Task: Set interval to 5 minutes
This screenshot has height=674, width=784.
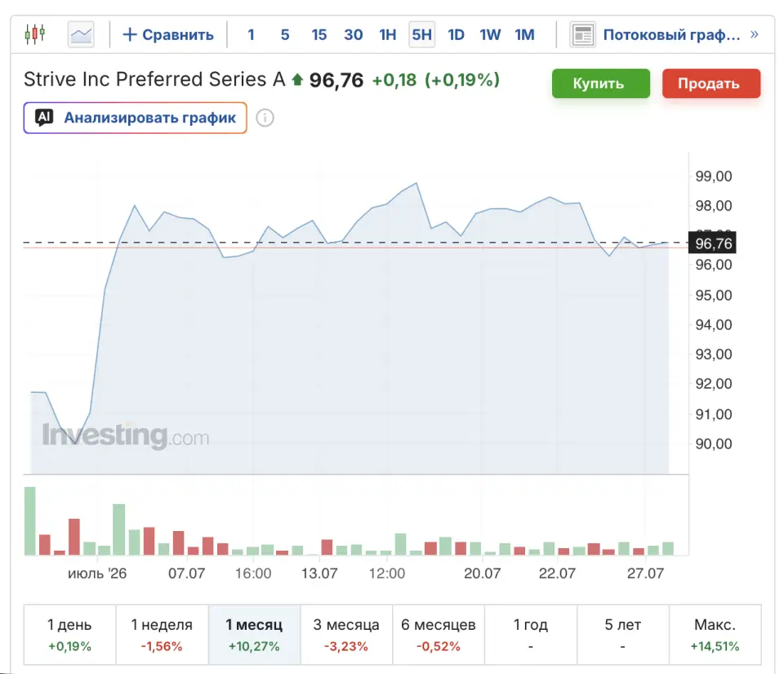Action: pos(285,34)
